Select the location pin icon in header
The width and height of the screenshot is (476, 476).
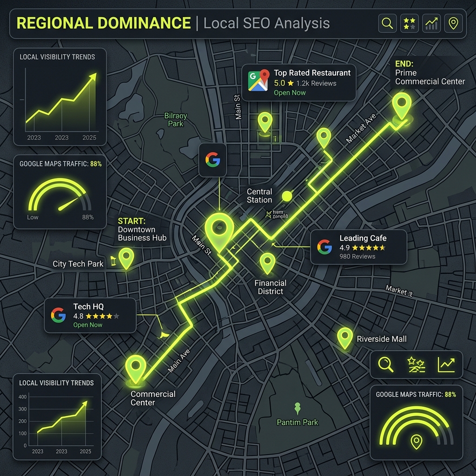click(x=453, y=23)
